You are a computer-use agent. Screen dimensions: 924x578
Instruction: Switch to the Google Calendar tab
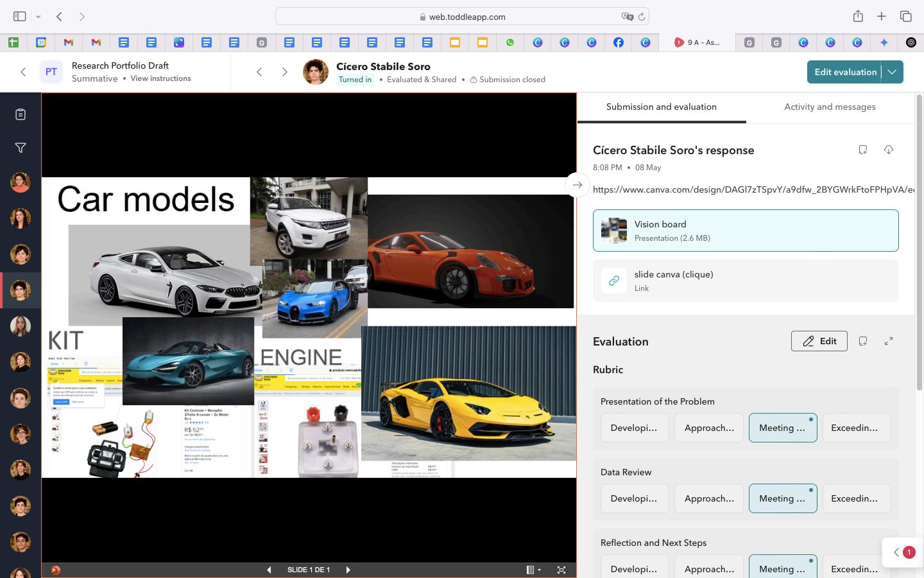point(41,42)
